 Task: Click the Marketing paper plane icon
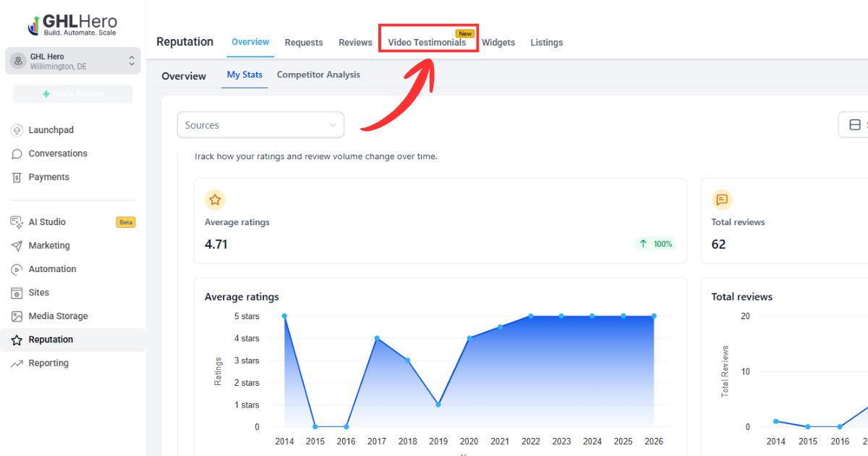pos(17,246)
